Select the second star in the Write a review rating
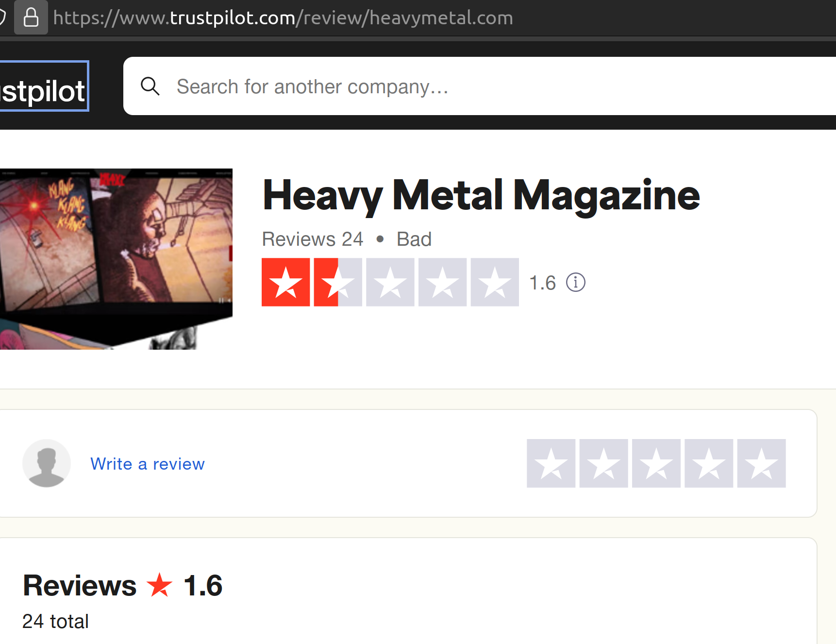 click(603, 463)
